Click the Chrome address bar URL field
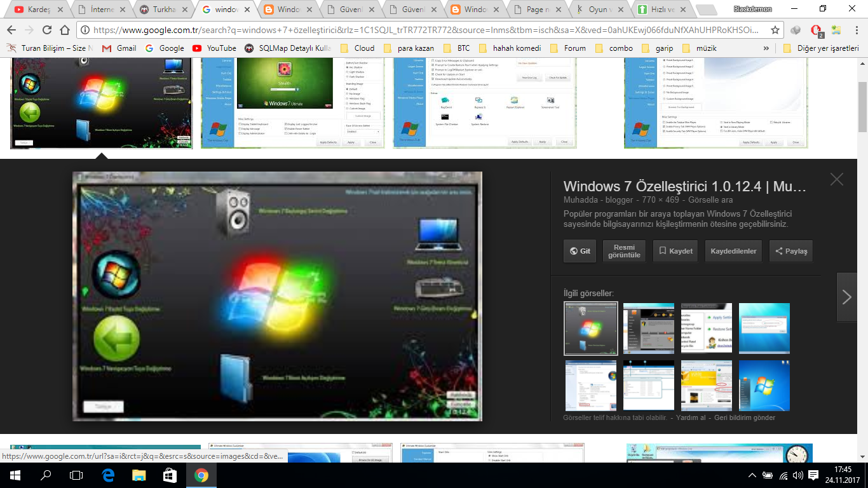 tap(426, 30)
